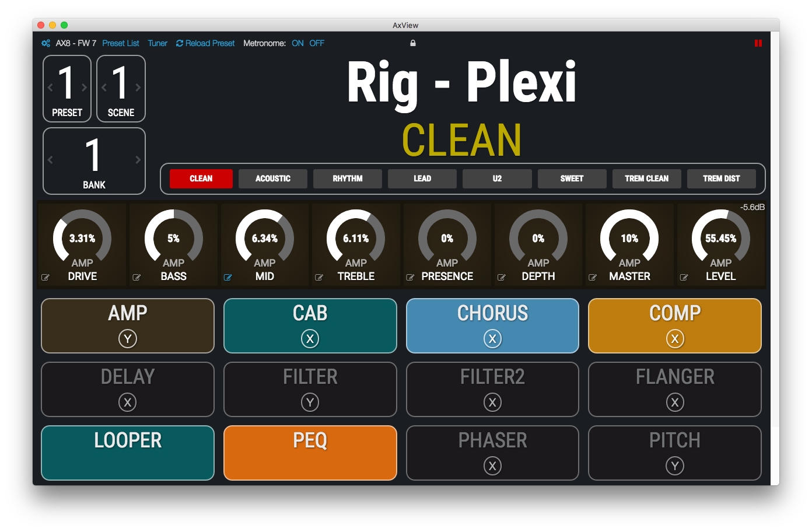Go to previous bank with left chevron

click(x=50, y=160)
